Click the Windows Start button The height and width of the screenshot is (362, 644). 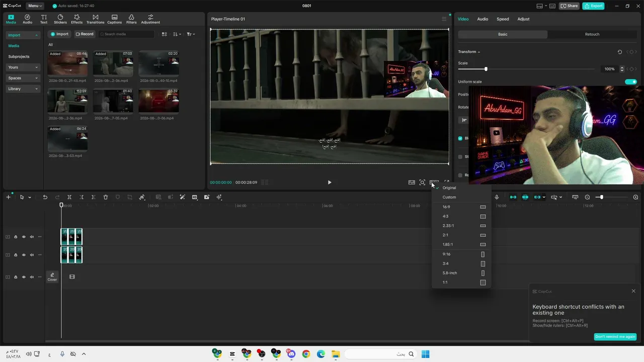point(425,354)
